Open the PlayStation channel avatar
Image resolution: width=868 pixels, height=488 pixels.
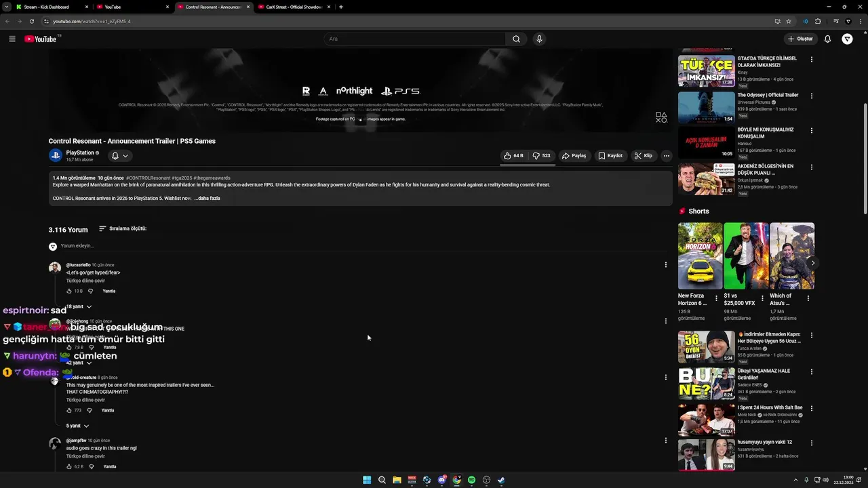55,155
